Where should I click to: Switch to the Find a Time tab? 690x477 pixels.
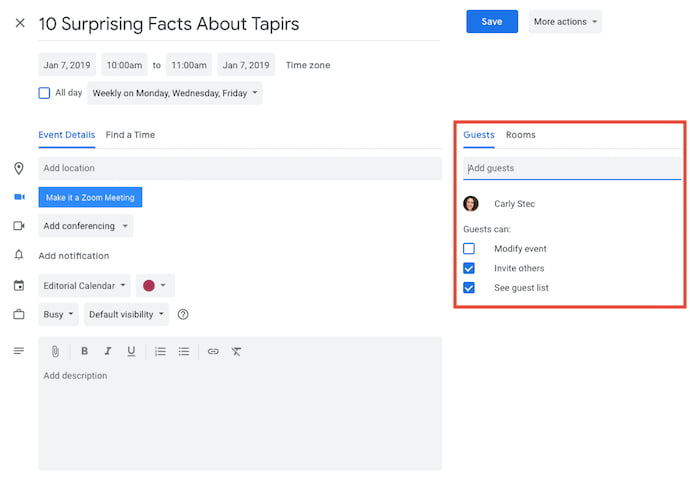pyautogui.click(x=130, y=135)
